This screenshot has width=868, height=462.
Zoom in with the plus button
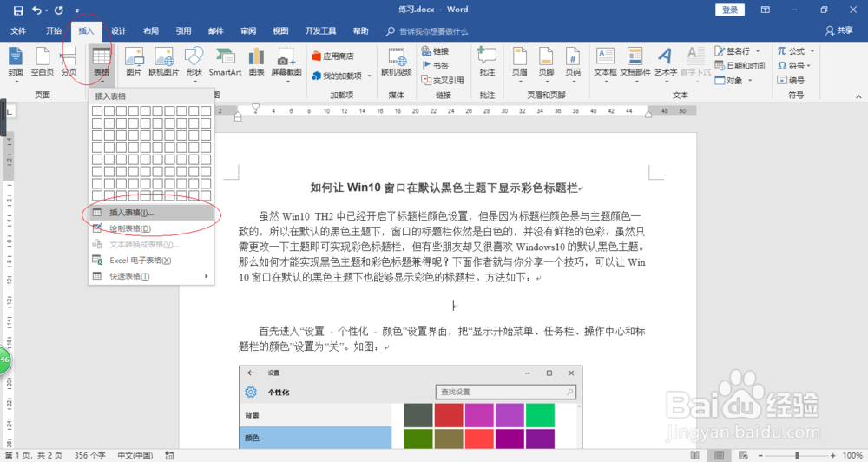pos(832,455)
